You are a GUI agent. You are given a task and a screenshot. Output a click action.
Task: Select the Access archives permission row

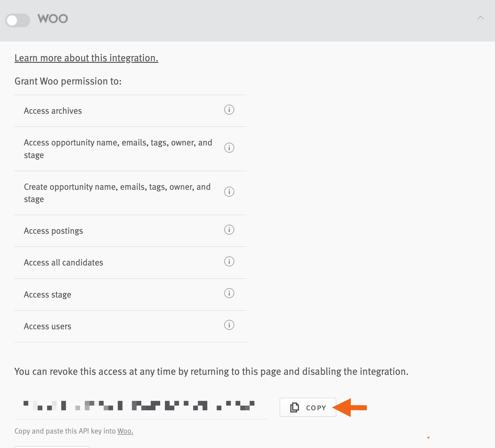click(53, 111)
